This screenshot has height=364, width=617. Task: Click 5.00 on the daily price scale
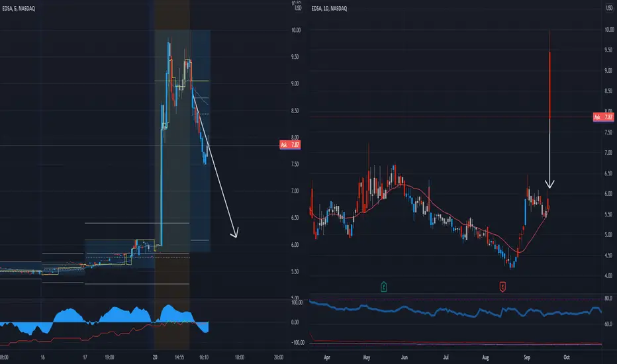(x=608, y=234)
